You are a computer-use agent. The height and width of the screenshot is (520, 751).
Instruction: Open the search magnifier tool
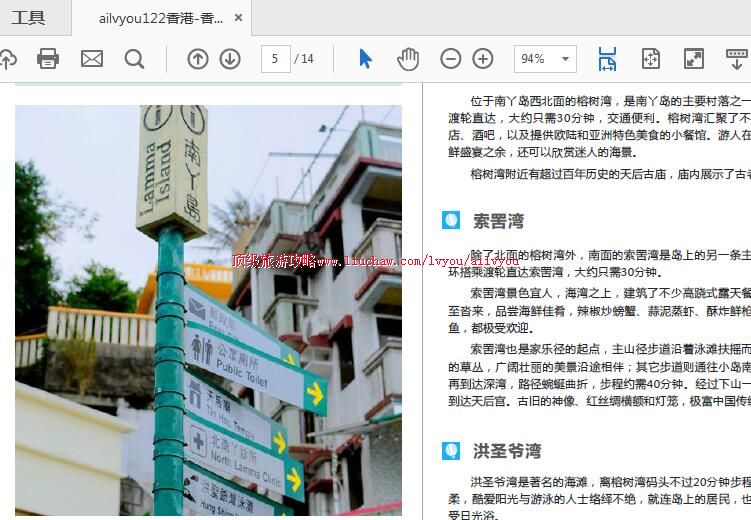[x=135, y=59]
